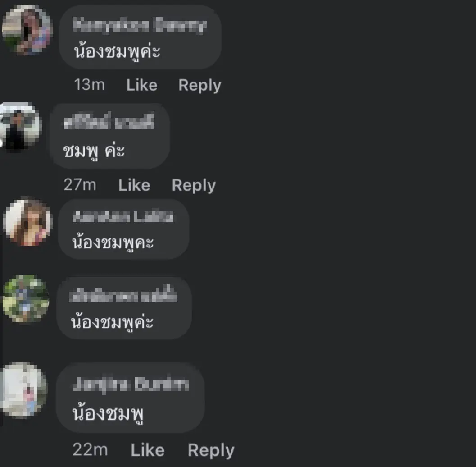Open the 22m timestamp link
The image size is (476, 467).
coord(90,450)
